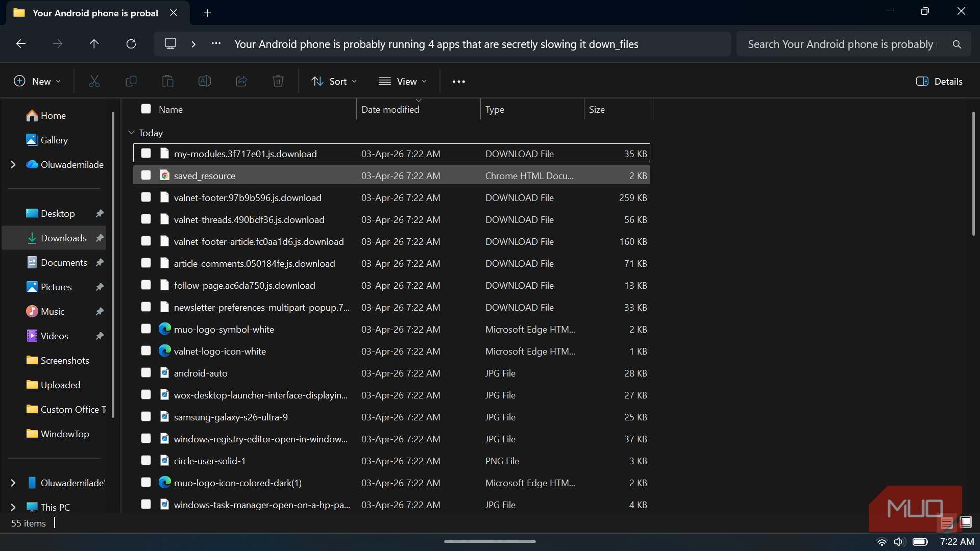Switch to large icons view in status bar
Viewport: 980px width, 551px height.
966,522
